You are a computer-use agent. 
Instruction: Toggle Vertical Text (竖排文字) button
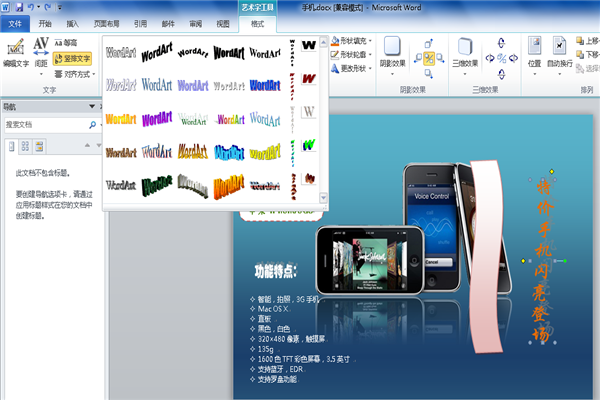[x=72, y=59]
